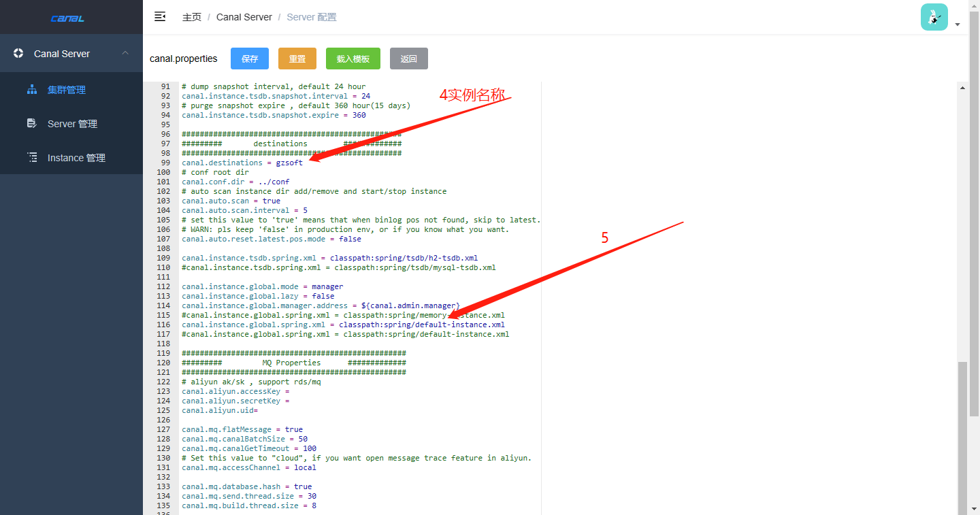980x515 pixels.
Task: Click the Server 管理 edit icon
Action: tap(32, 124)
